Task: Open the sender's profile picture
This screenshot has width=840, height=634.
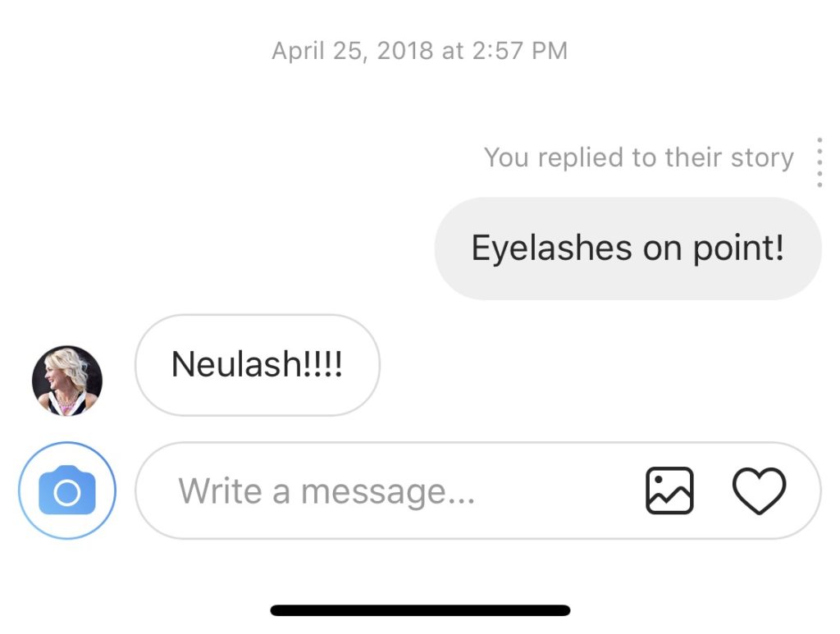Action: pos(67,381)
